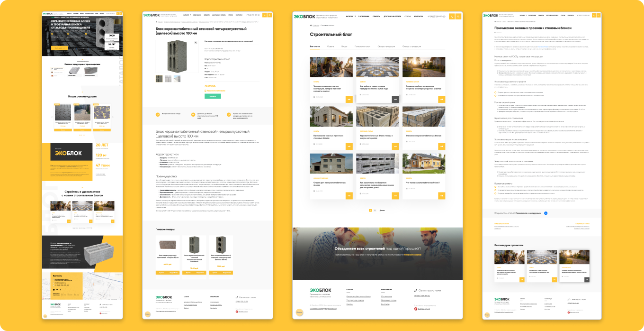This screenshot has height=331, width=644.
Task: Click 'Керамзитобетонные блоки' link in blog page footer
Action: tap(358, 296)
